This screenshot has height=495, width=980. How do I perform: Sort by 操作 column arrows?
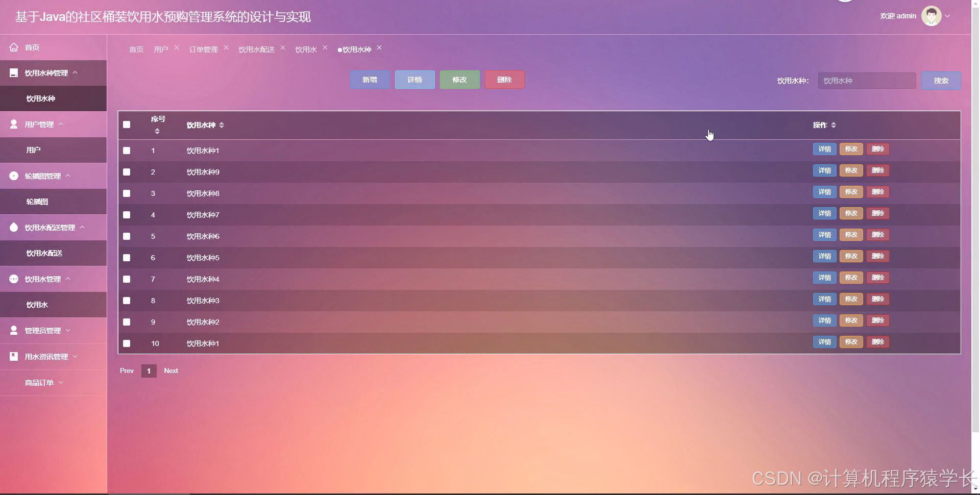834,125
